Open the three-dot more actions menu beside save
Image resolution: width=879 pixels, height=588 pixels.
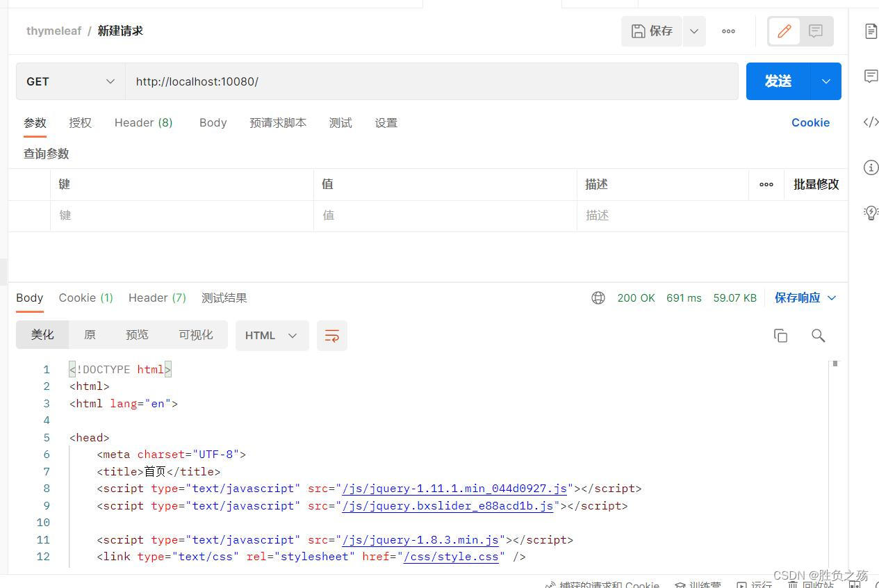[728, 31]
